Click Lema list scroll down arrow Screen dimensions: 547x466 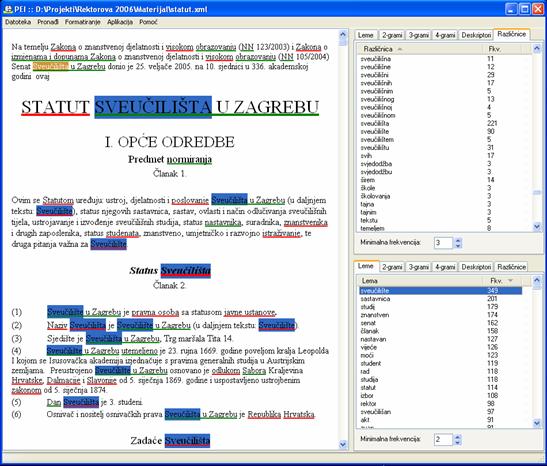pyautogui.click(x=537, y=423)
